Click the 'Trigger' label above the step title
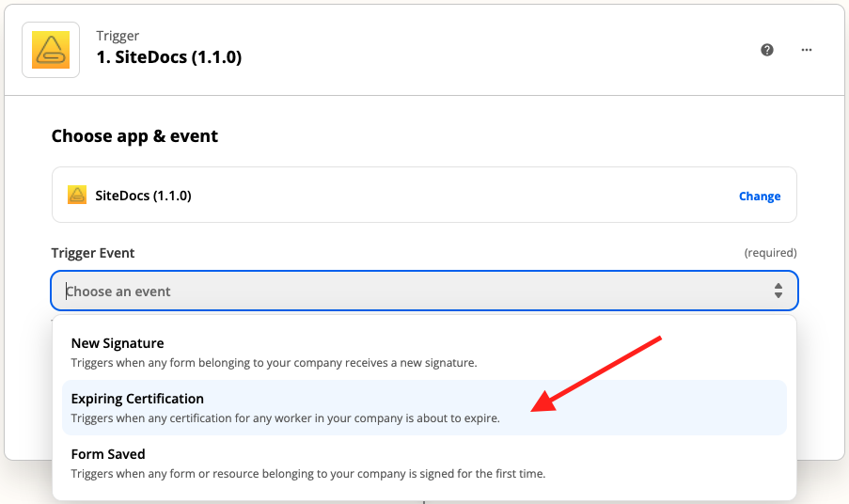Image resolution: width=849 pixels, height=504 pixels. coord(118,36)
